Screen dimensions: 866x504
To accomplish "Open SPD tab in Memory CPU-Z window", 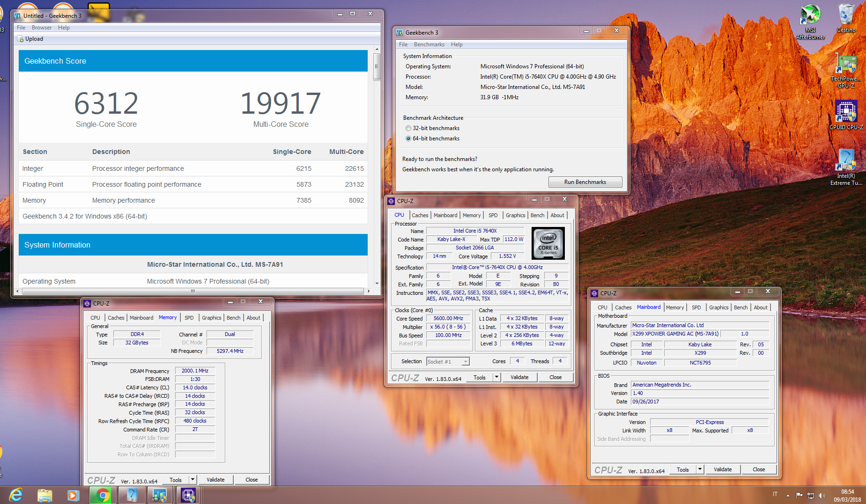I will click(189, 318).
